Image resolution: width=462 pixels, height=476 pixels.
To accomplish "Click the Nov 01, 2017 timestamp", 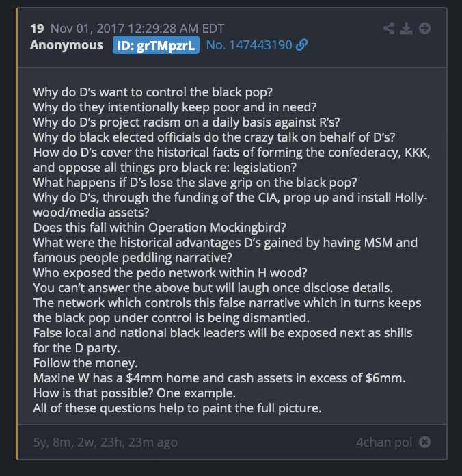I will [x=137, y=29].
